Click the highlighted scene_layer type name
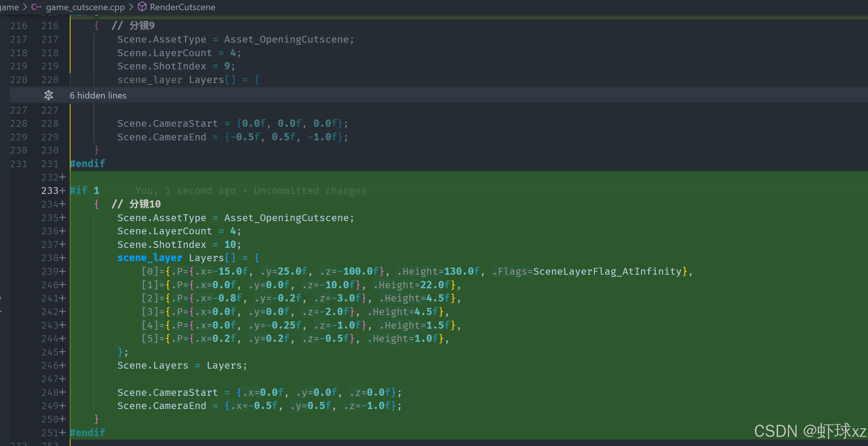 pos(150,258)
